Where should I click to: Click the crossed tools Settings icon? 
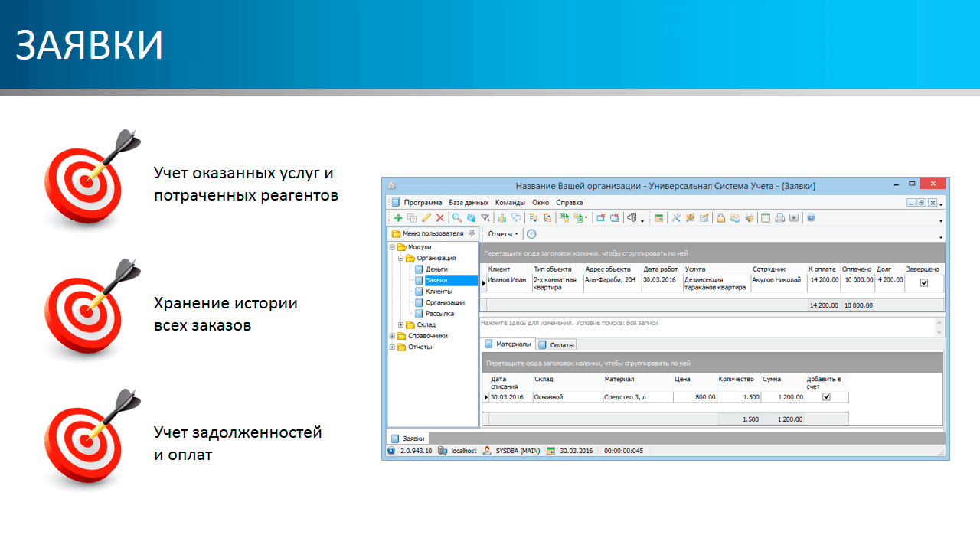coord(676,217)
